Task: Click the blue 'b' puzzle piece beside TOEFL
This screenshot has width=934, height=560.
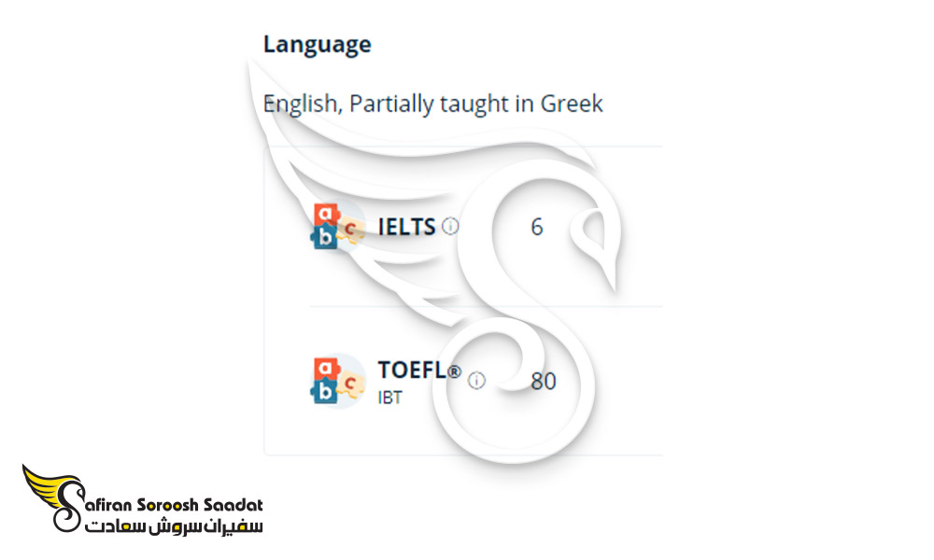Action: click(325, 391)
